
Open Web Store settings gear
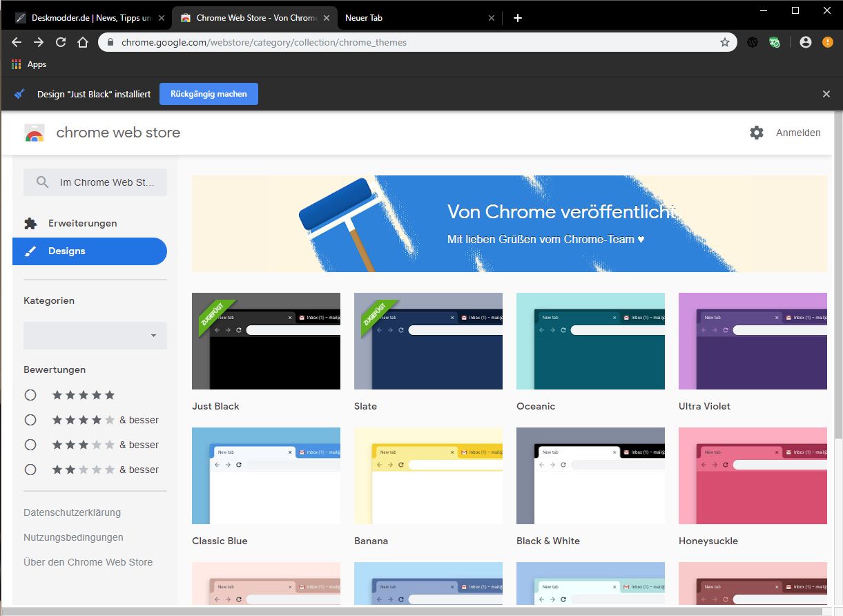(x=757, y=133)
